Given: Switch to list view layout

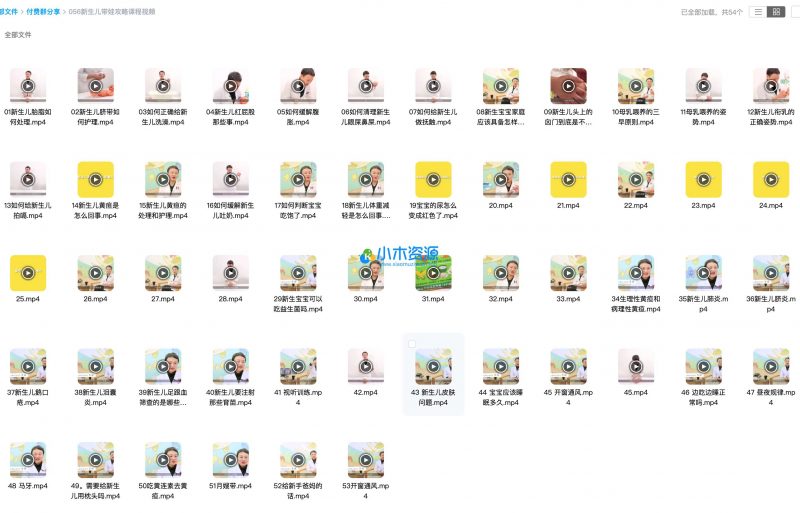Looking at the screenshot, I should [757, 12].
